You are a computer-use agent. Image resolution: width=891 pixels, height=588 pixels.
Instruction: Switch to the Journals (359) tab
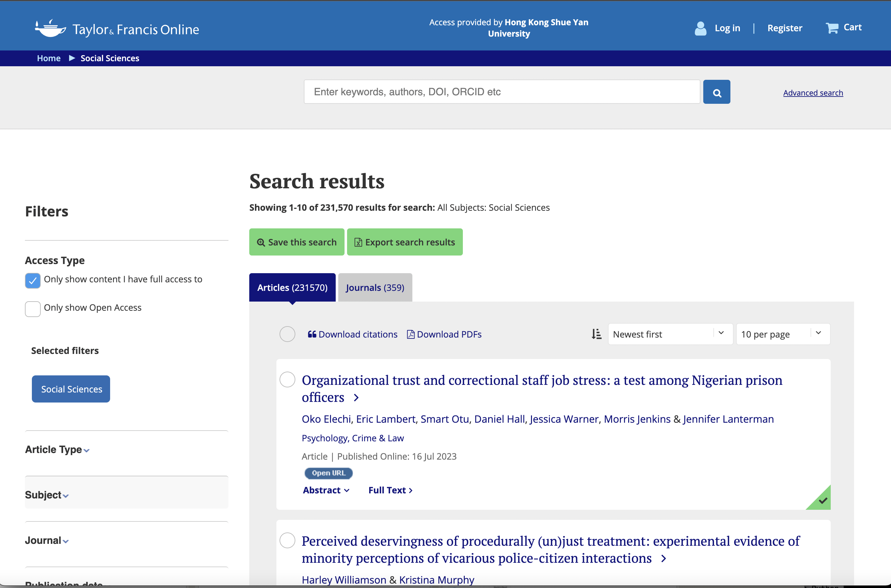coord(375,288)
